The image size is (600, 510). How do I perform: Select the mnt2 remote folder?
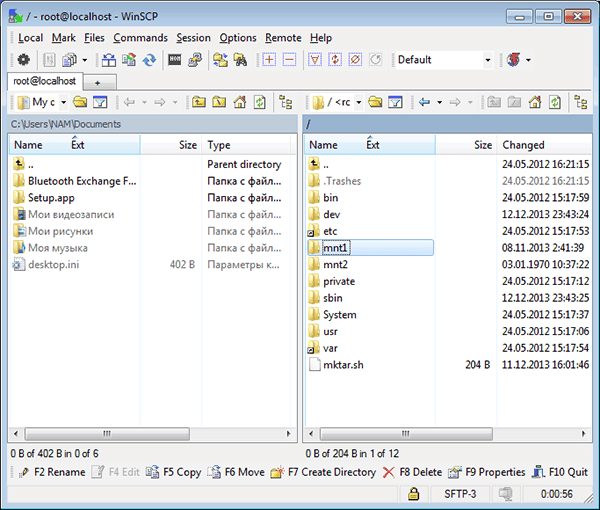(335, 265)
